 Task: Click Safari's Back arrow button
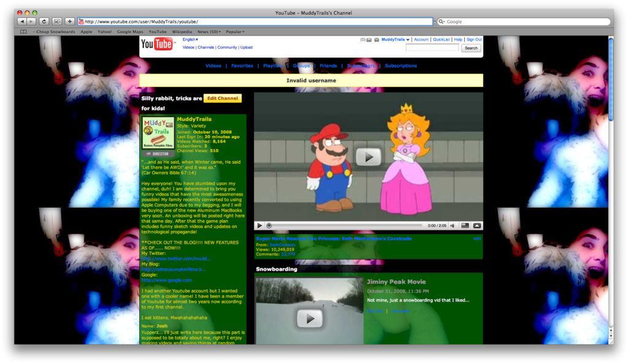[22, 21]
